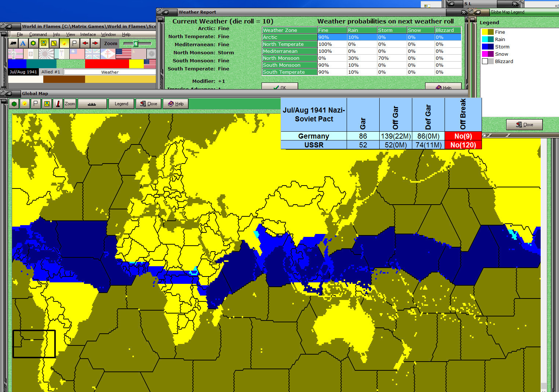Open the Window menu

(108, 34)
